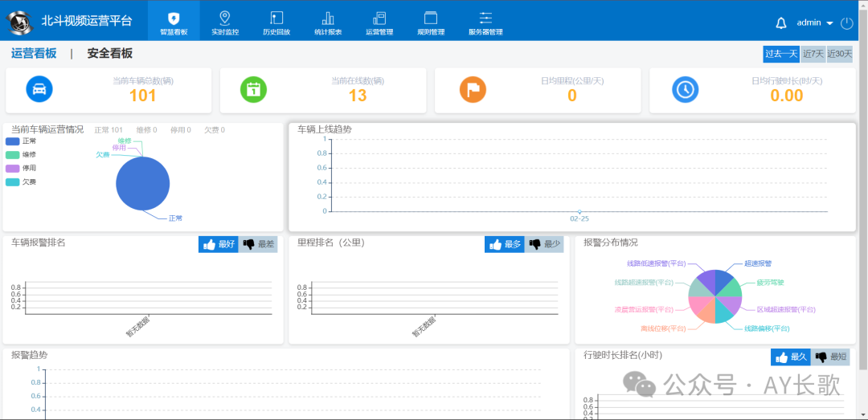Viewport: 868px width, 420px height.
Task: Open the 智慧看板 dashboard tab
Action: point(174,21)
